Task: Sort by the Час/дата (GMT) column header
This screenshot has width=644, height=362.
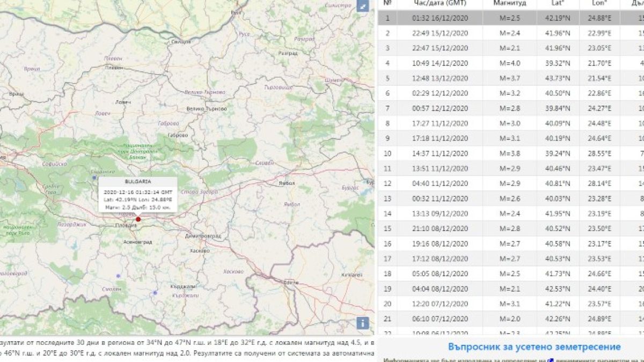Action: click(440, 3)
